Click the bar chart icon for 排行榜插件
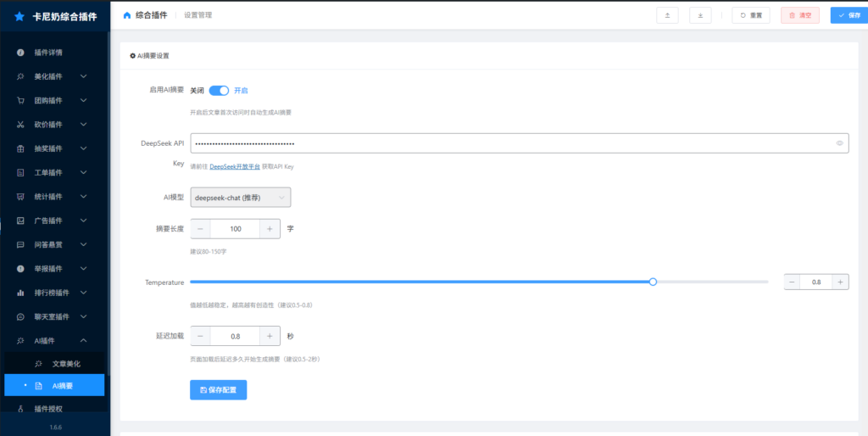The image size is (868, 436). tap(20, 293)
